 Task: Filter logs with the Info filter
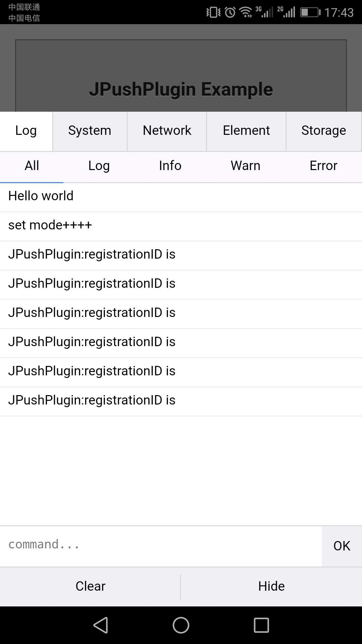pyautogui.click(x=170, y=166)
